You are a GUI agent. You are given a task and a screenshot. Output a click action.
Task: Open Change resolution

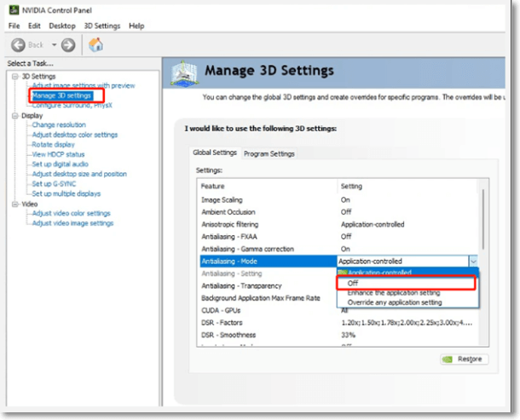point(59,125)
